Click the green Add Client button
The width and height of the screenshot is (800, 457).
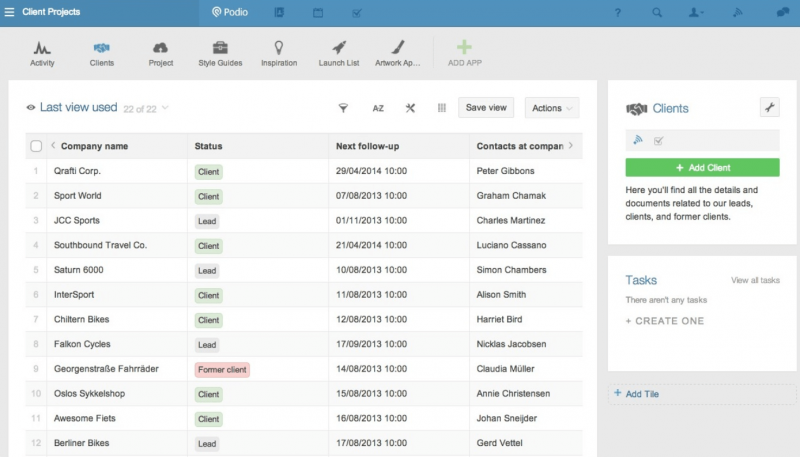click(702, 167)
